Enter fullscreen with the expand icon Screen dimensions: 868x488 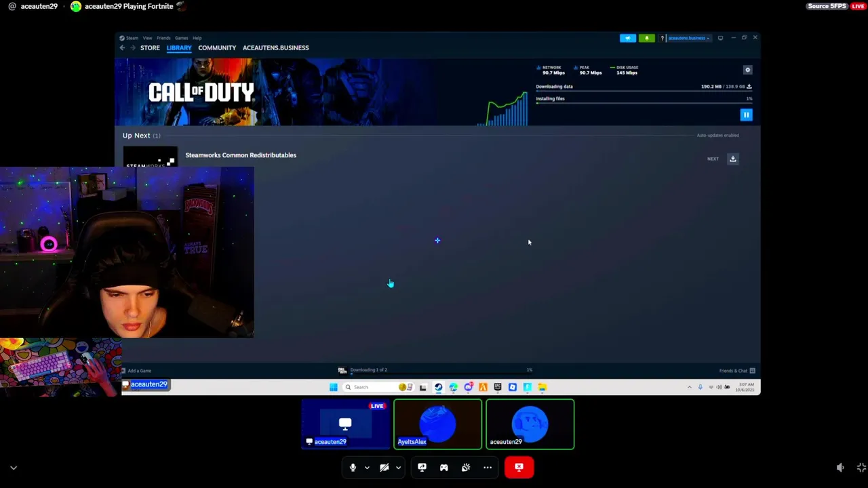(x=861, y=468)
